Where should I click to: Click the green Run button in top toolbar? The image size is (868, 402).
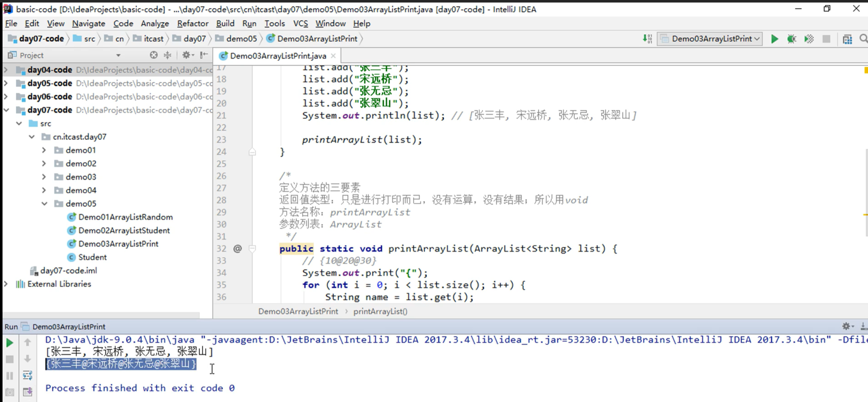[774, 39]
